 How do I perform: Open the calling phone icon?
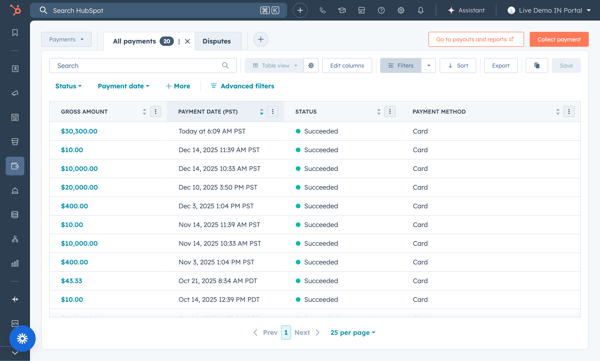(x=323, y=10)
